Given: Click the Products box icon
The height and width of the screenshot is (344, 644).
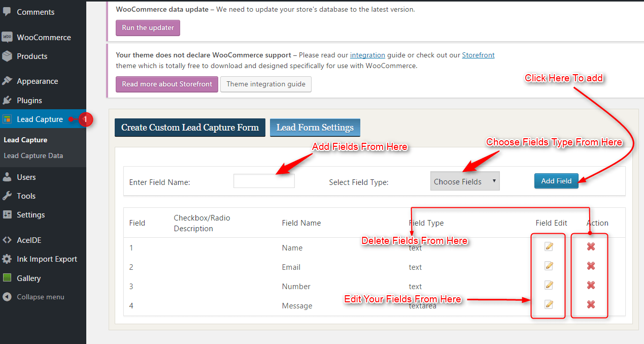Looking at the screenshot, I should [x=7, y=56].
